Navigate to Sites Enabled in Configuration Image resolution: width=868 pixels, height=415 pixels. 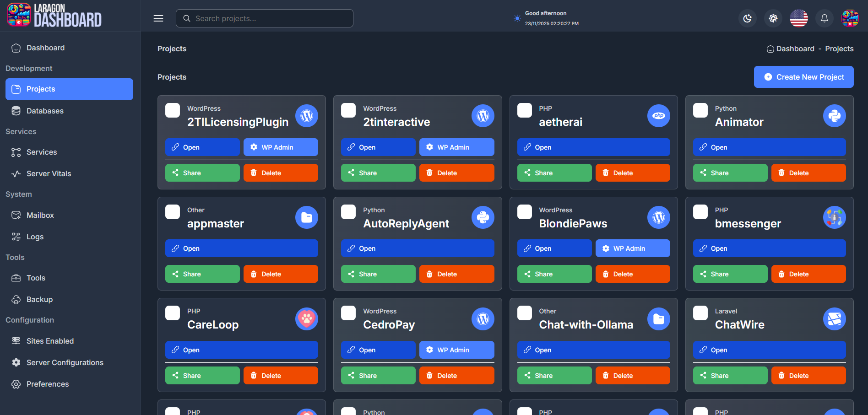[50, 341]
